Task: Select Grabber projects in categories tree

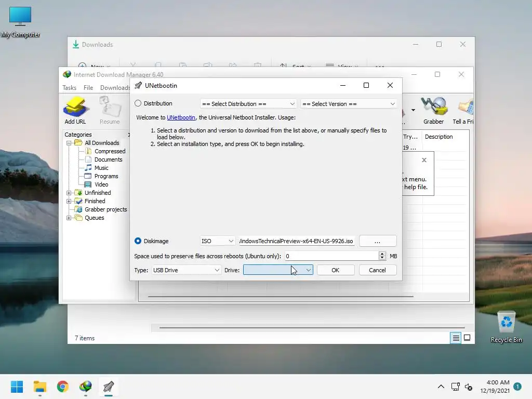Action: point(105,209)
